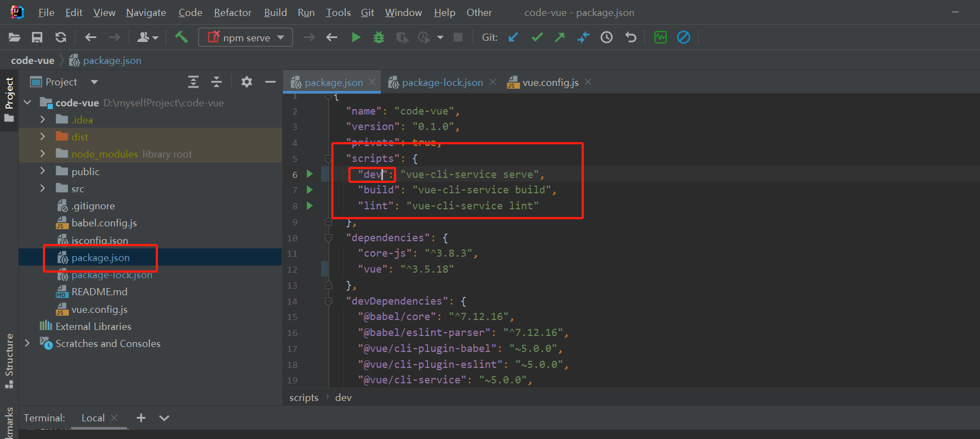Expand the src folder in tree
Viewport: 980px width, 439px height.
pyautogui.click(x=43, y=188)
